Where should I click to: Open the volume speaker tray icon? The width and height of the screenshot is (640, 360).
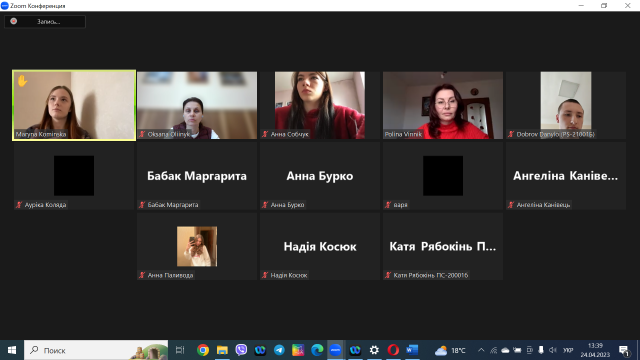553,350
